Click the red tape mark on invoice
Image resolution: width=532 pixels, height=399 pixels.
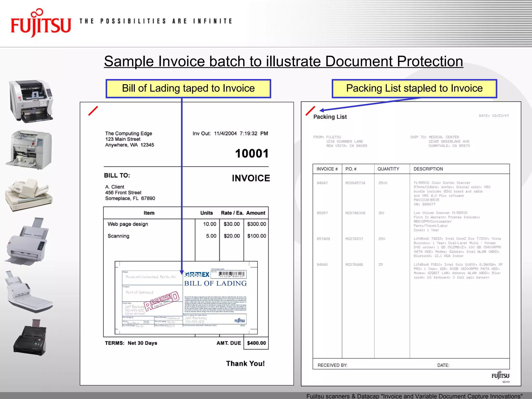[x=93, y=111]
